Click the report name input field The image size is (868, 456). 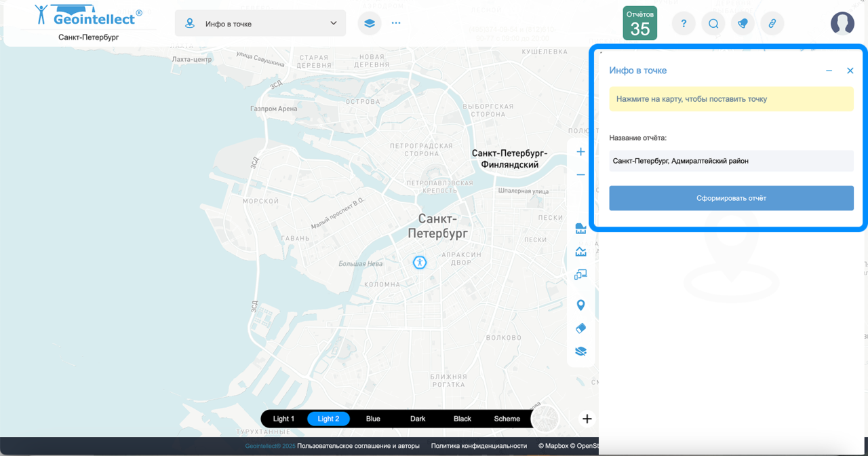tap(731, 161)
